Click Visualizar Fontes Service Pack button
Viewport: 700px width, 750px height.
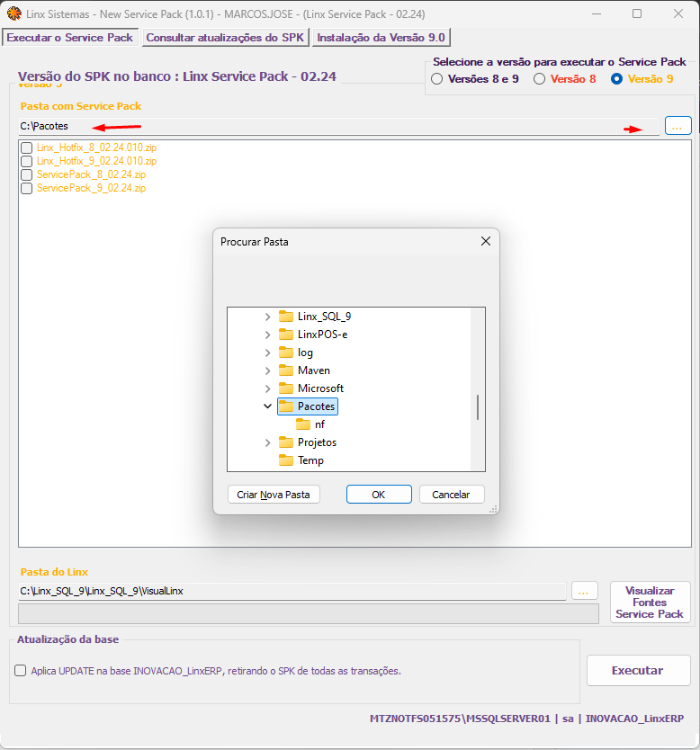pyautogui.click(x=650, y=603)
